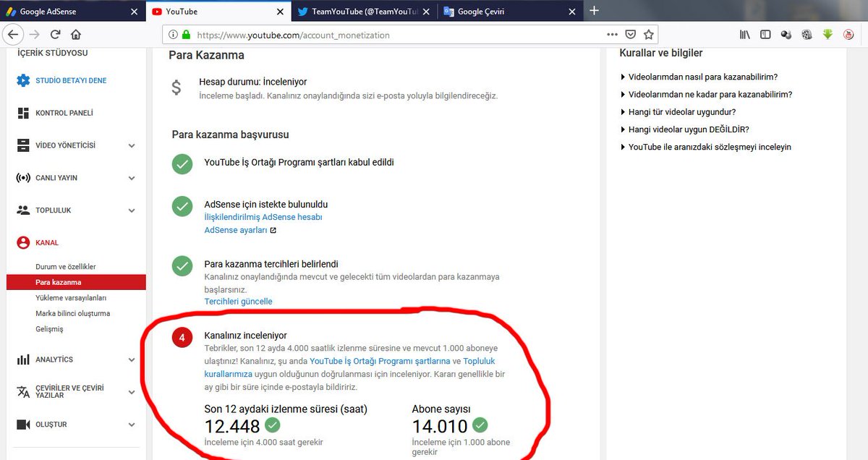The image size is (868, 460).
Task: Open the Firefox Library icon
Action: coord(744,34)
